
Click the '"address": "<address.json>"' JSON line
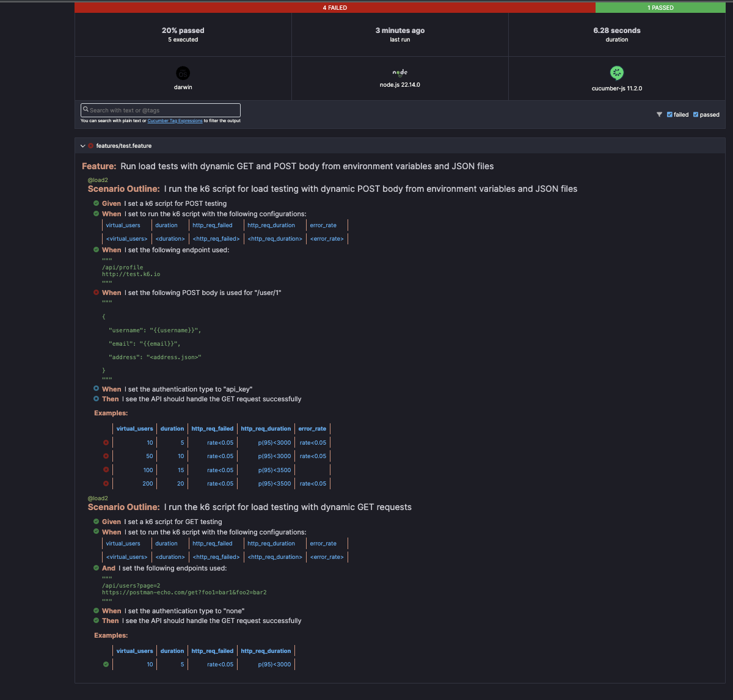coord(155,357)
